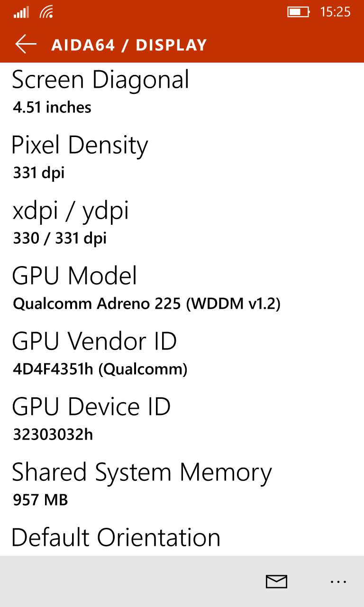The image size is (364, 607).
Task: Tap the back arrow in header
Action: (x=26, y=44)
